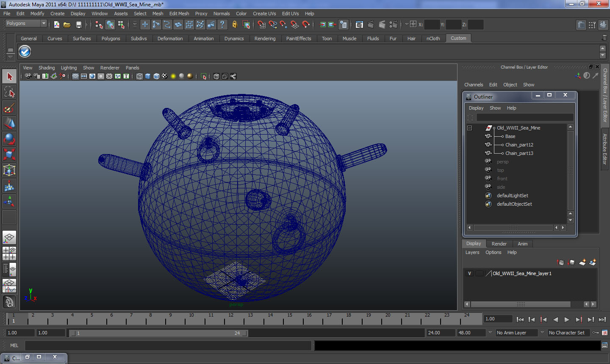
Task: Toggle layer display type box of Old_WWII_Sea_Mine_layer1
Action: 479,273
